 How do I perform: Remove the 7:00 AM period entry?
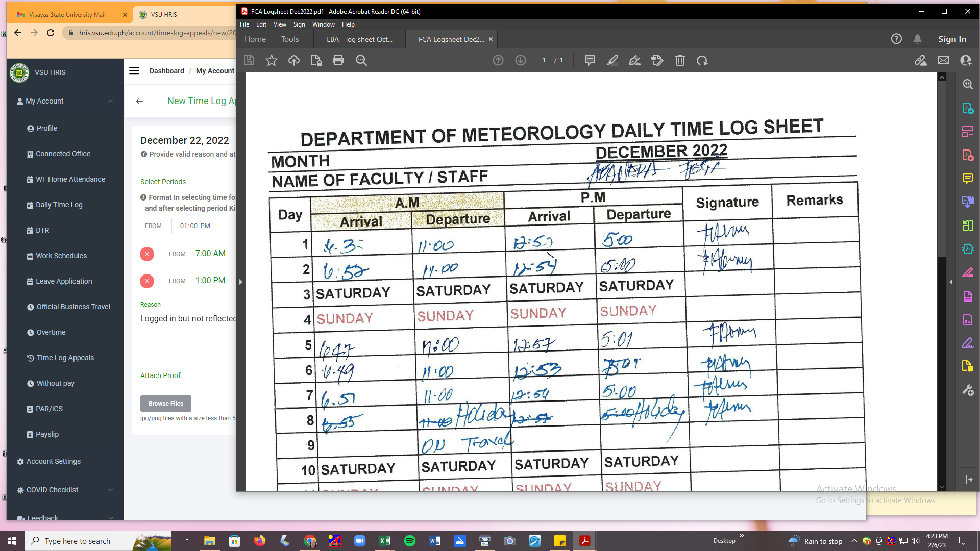point(147,254)
